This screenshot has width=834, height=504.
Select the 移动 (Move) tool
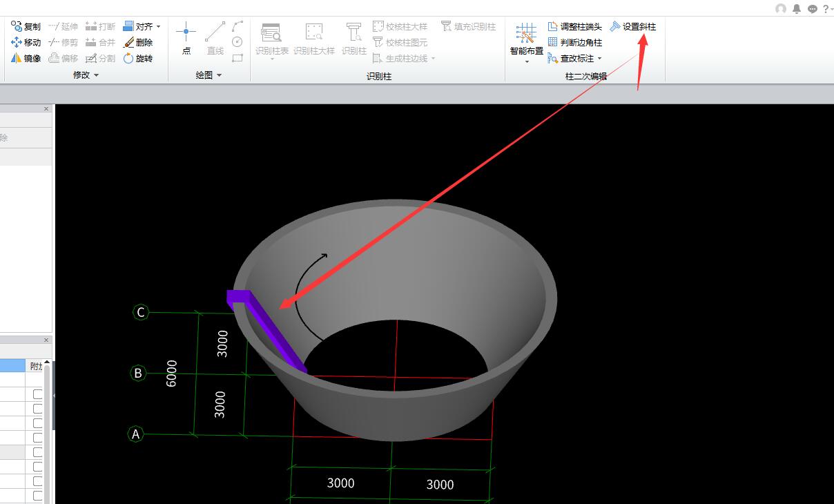point(26,42)
